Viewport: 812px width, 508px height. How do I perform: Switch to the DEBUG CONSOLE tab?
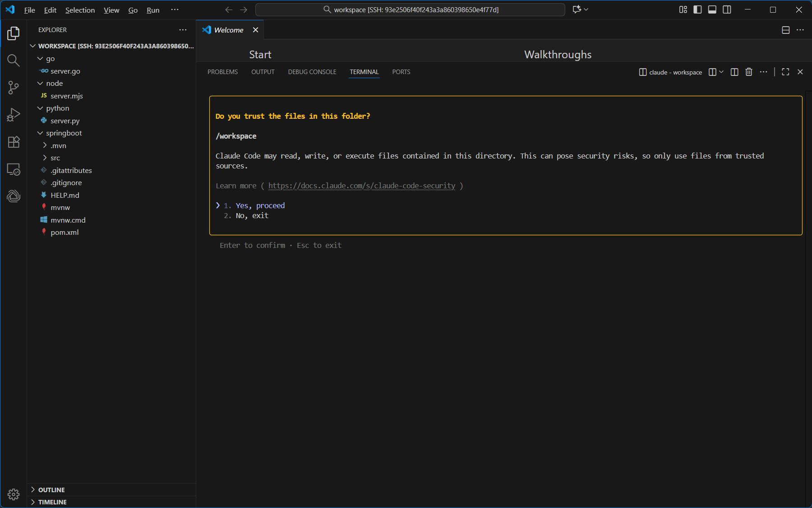(312, 72)
